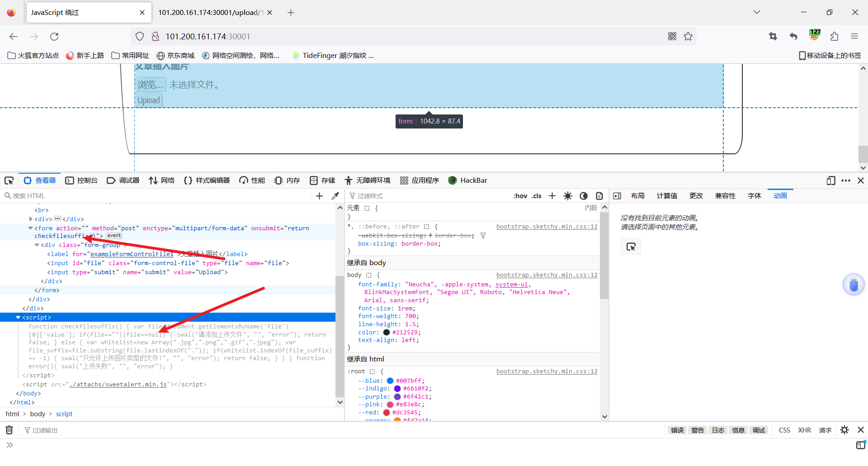The width and height of the screenshot is (868, 466).
Task: Close the split console
Action: (x=861, y=430)
